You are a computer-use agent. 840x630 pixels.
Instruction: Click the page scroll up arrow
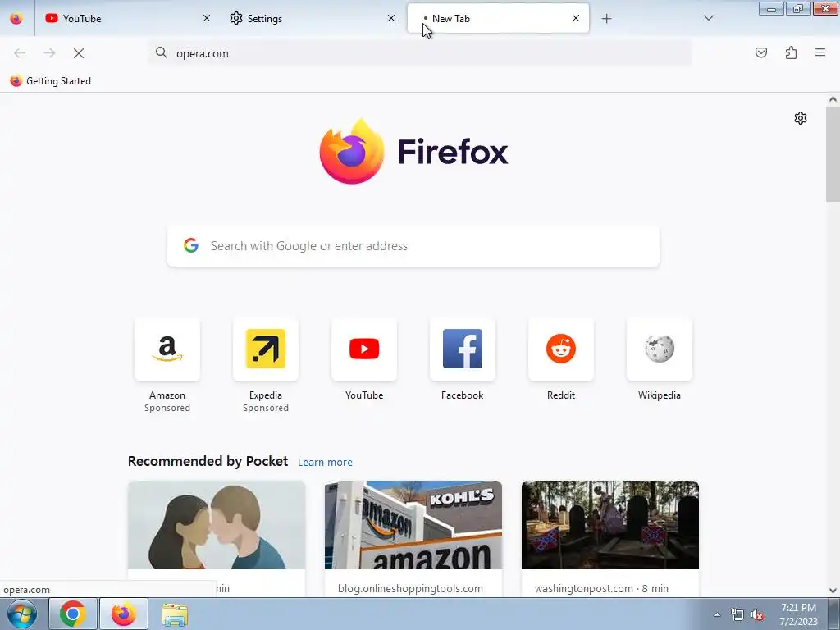click(x=833, y=99)
